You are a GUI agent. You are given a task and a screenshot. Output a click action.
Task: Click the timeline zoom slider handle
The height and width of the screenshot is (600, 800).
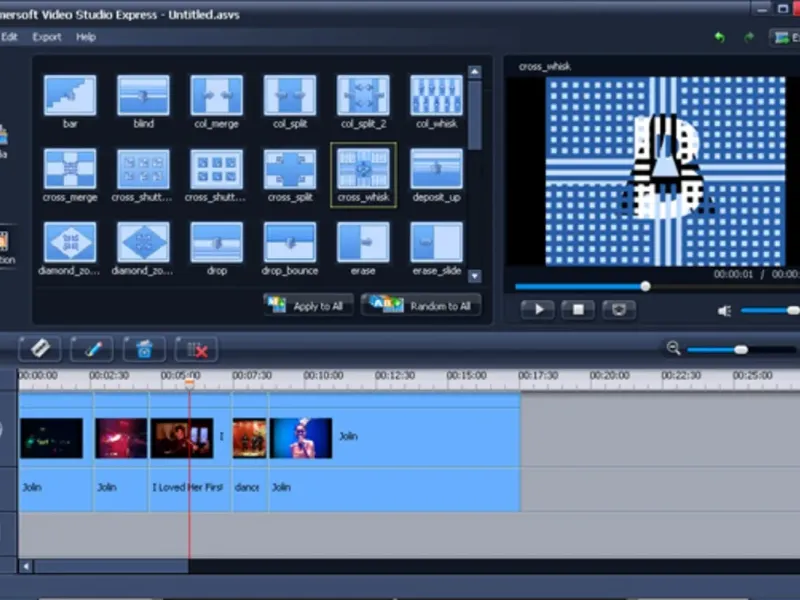click(x=741, y=349)
